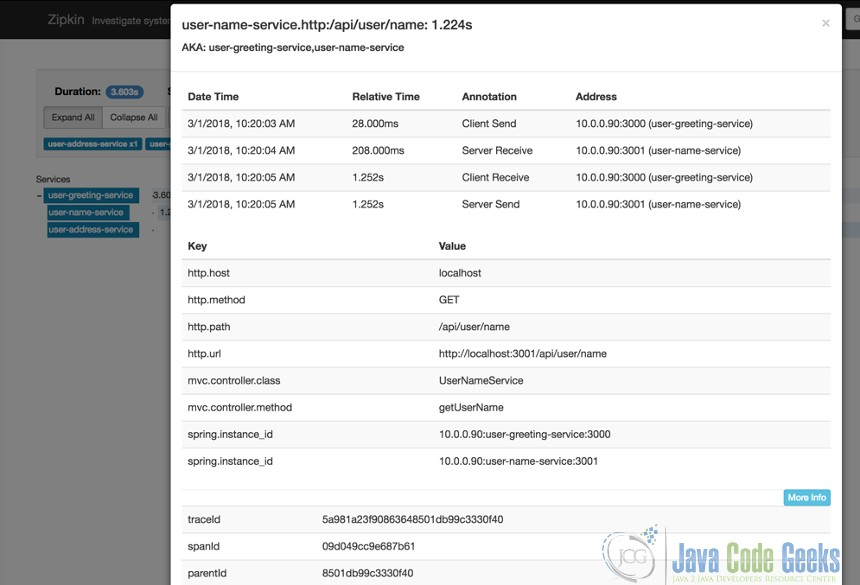This screenshot has width=860, height=585.
Task: Click the 'Date Time' column header
Action: pyautogui.click(x=213, y=96)
